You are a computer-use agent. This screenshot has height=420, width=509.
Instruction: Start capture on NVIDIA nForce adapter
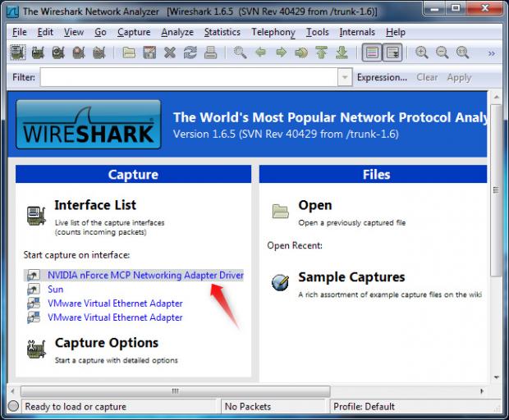pyautogui.click(x=145, y=276)
